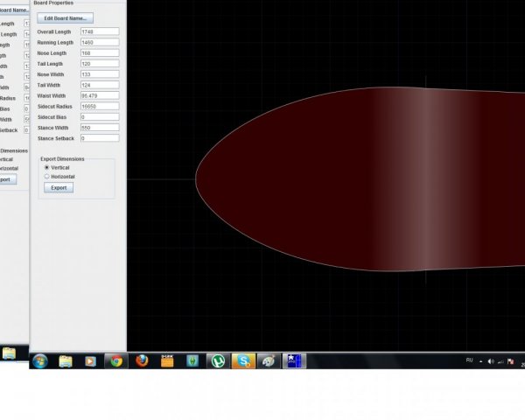Launch Windows Media Player taskbar icon
Screen dimensions: 525x420
[x=90, y=361]
